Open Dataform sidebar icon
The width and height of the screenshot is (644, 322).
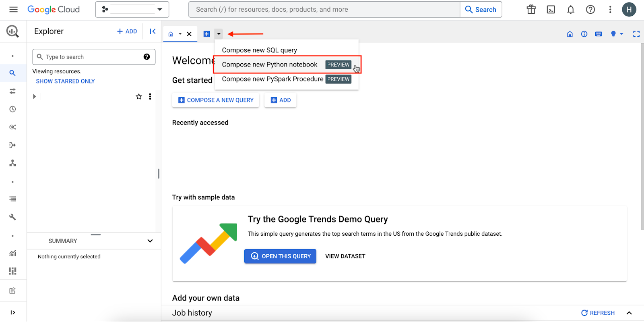pos(12,145)
